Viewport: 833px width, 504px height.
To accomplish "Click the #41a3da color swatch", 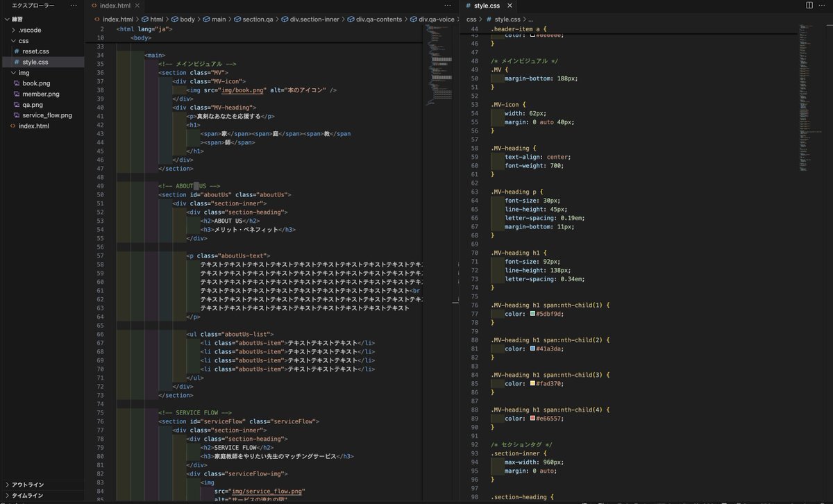I will pyautogui.click(x=532, y=348).
